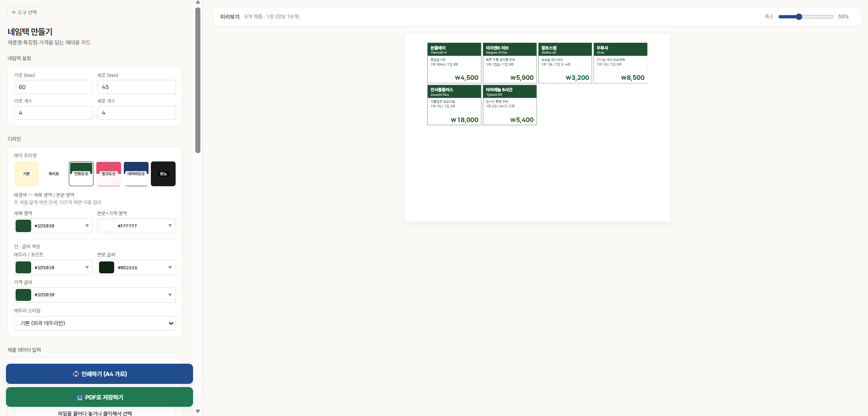
Task: Click the 타이레놀 8시간 name tag card
Action: pos(510,105)
